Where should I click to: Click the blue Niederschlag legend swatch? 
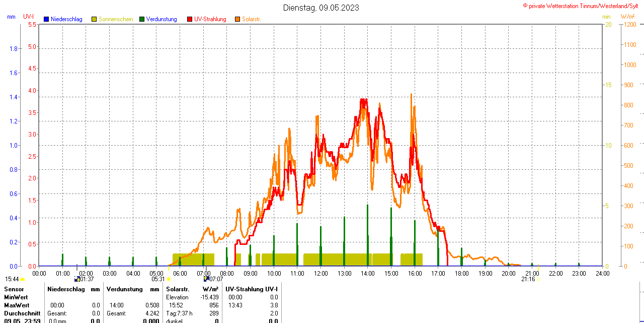[x=47, y=19]
